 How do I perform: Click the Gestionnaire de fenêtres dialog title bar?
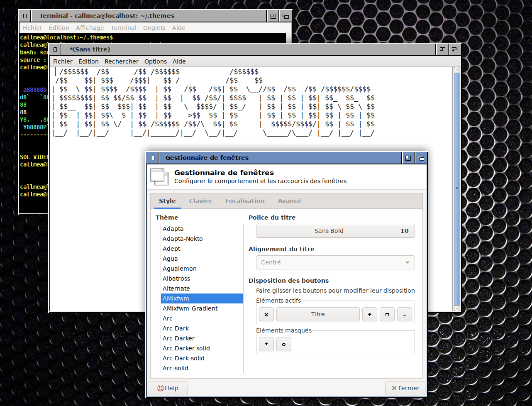[x=280, y=158]
